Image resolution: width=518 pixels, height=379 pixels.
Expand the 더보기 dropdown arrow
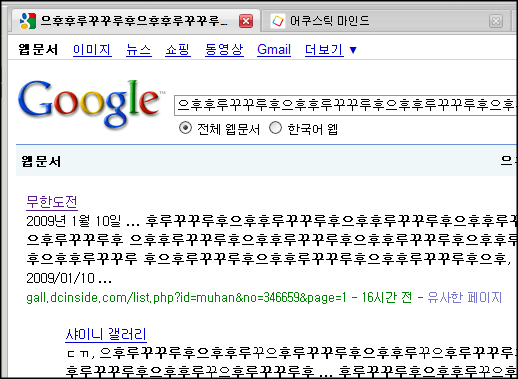tap(353, 50)
